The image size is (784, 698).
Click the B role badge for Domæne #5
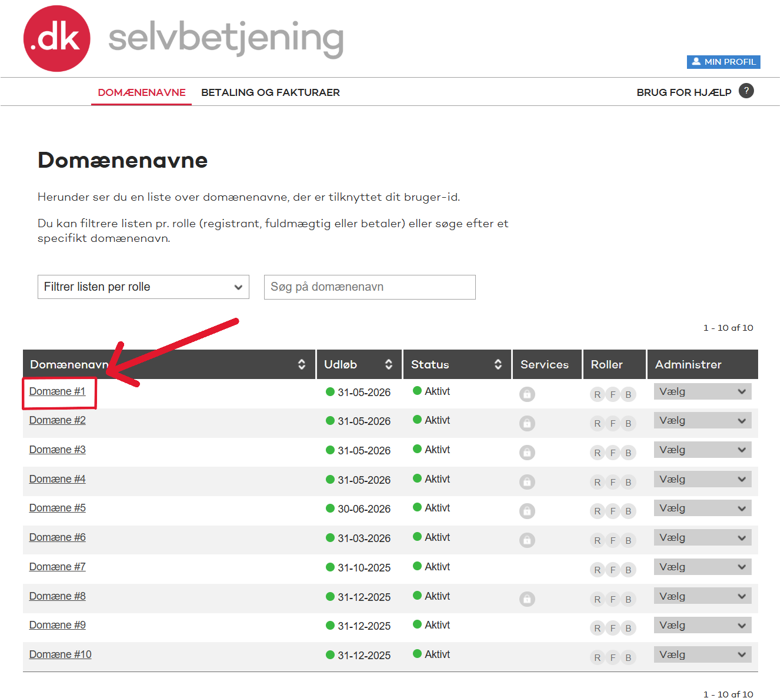pos(628,511)
